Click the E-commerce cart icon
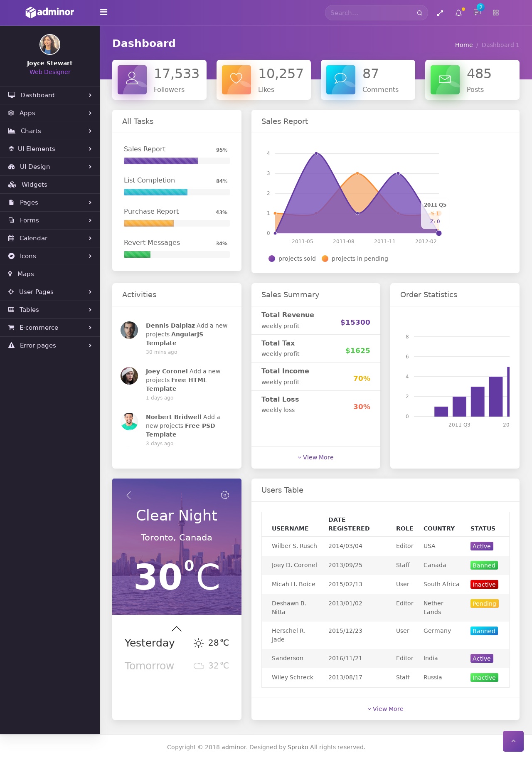The height and width of the screenshot is (760, 532). [11, 328]
